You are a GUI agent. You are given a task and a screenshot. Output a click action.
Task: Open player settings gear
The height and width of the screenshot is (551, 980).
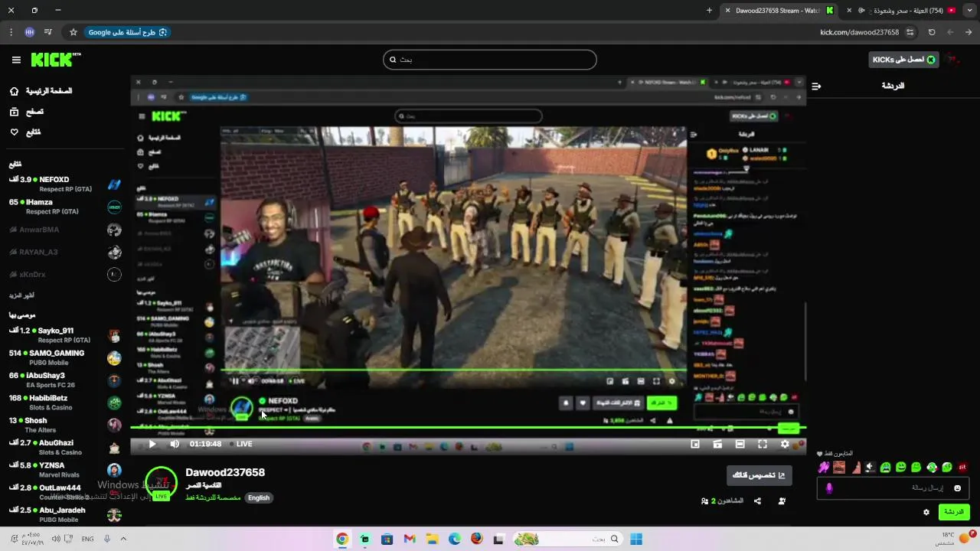click(785, 444)
